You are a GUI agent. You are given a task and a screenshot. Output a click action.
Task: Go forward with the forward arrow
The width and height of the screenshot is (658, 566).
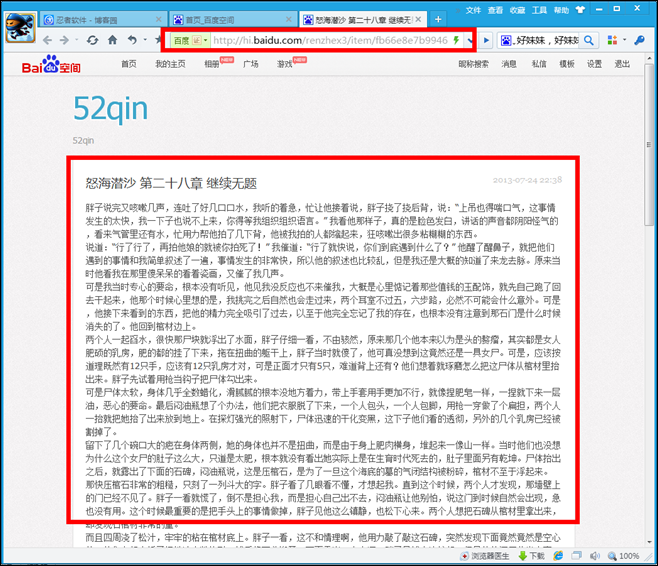64,40
